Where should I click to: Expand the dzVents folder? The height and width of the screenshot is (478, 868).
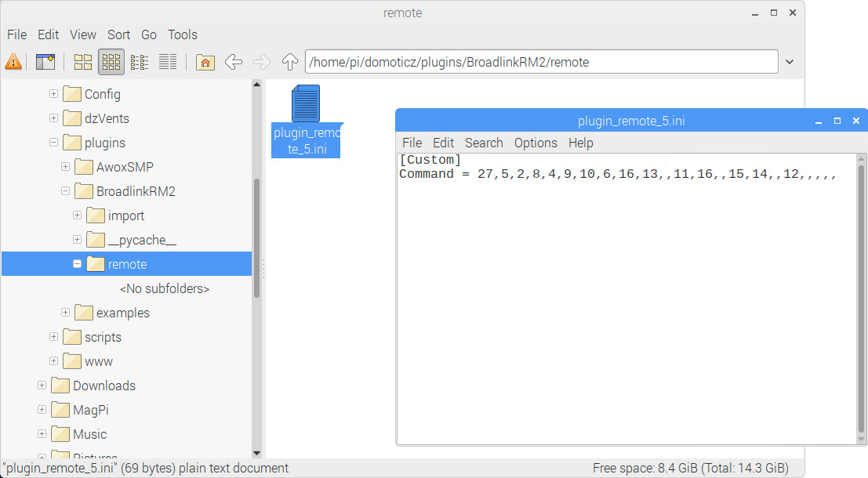pos(53,118)
